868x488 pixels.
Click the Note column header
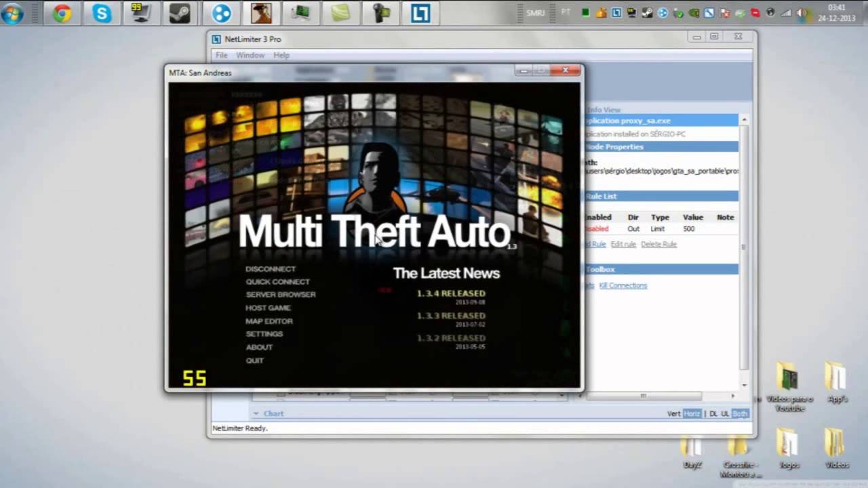coord(726,218)
